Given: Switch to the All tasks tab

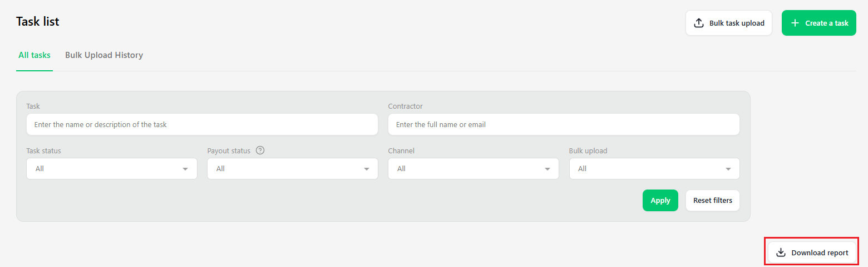Looking at the screenshot, I should tap(34, 55).
